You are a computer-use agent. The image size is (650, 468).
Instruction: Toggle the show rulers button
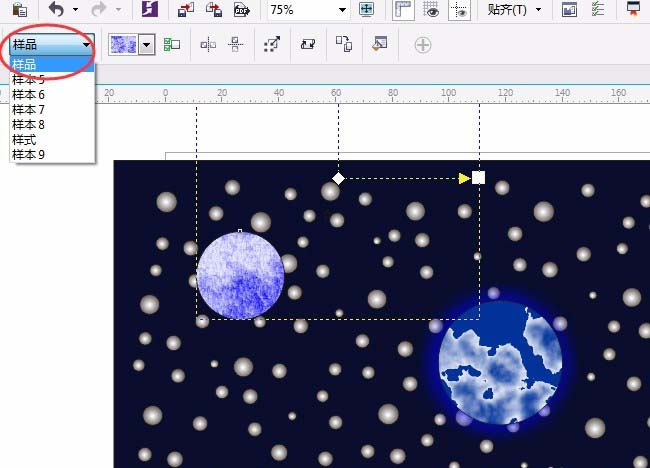403,10
